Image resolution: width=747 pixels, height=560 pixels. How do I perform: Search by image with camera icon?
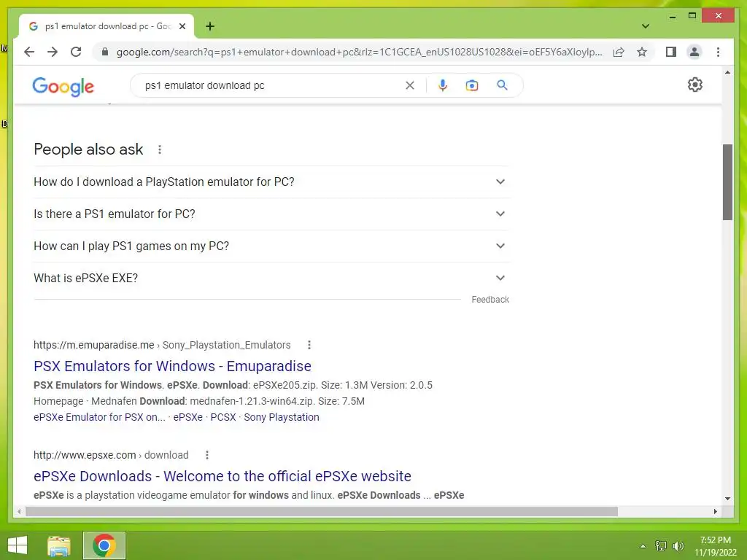tap(472, 85)
